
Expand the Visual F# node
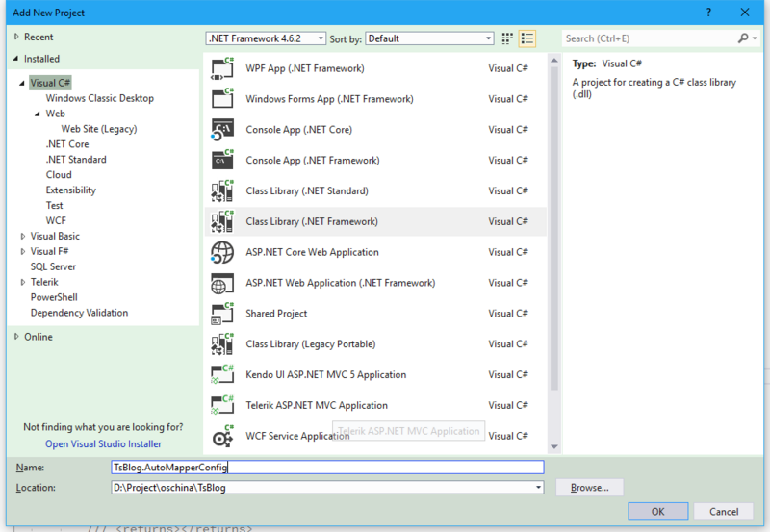tap(22, 251)
